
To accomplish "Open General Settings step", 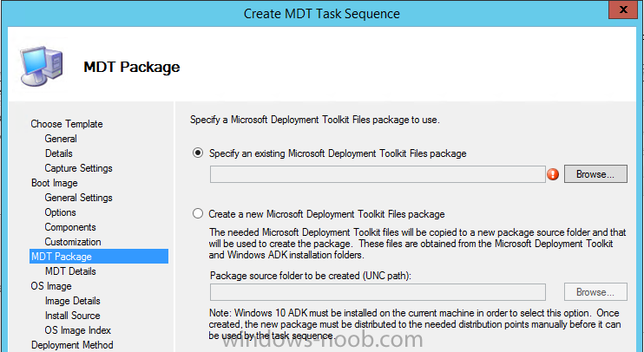I will (x=78, y=198).
